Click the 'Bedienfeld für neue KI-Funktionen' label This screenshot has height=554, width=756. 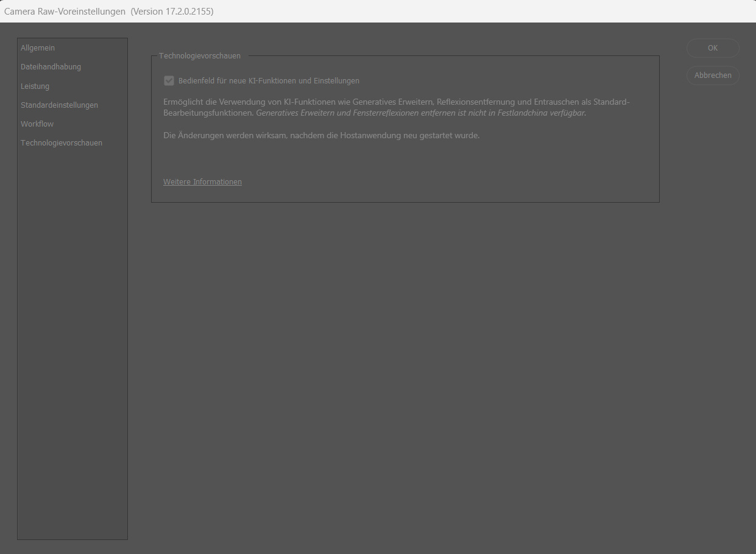[x=269, y=81]
